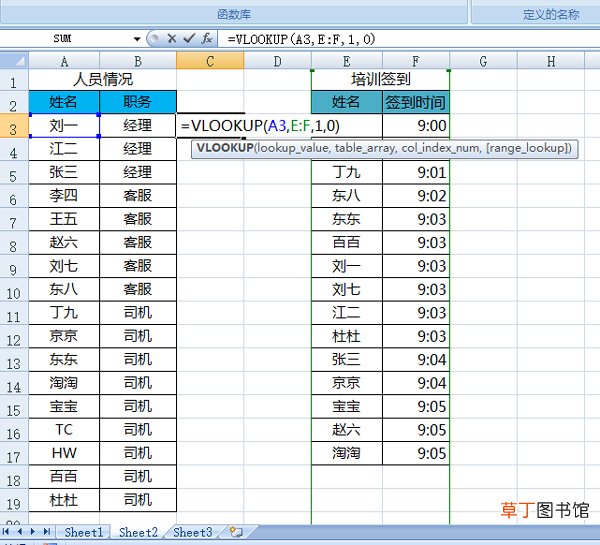Confirm formula with the checkmark icon
600x545 pixels.
click(x=189, y=38)
